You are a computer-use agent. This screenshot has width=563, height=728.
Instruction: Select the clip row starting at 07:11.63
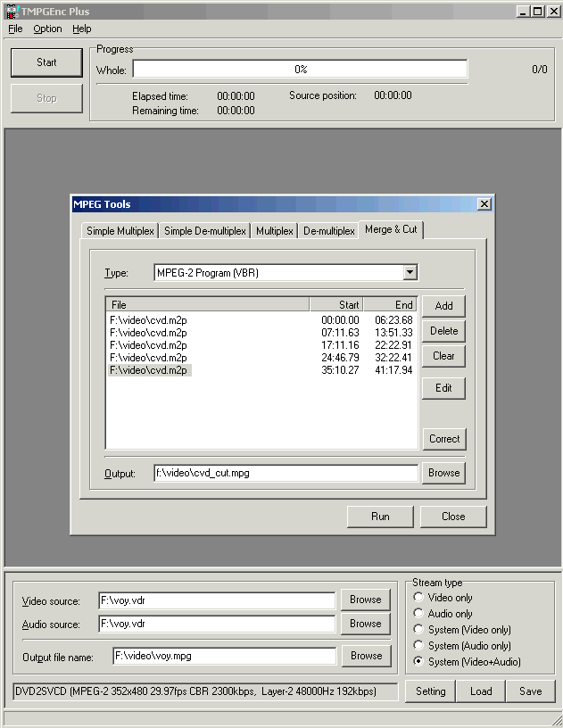(x=261, y=333)
